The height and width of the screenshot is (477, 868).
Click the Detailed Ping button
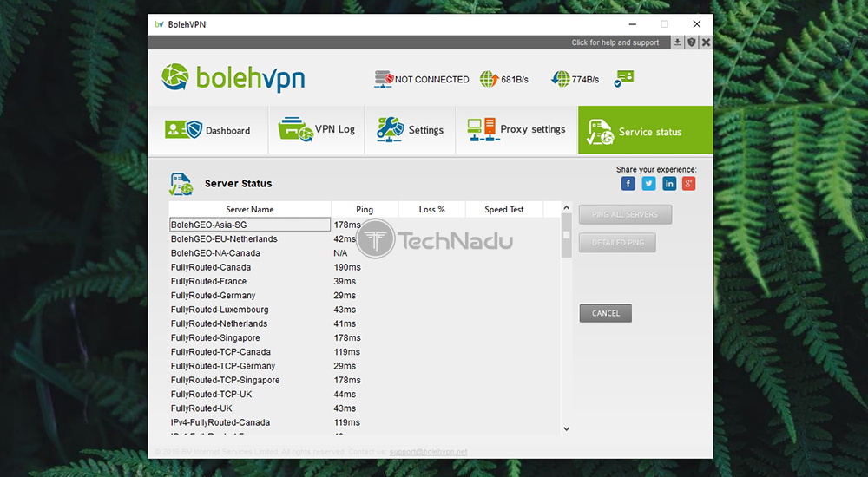coord(618,243)
